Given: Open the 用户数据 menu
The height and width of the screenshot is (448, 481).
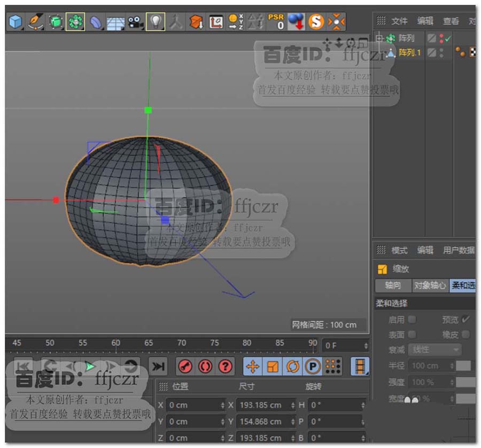Looking at the screenshot, I should [459, 250].
